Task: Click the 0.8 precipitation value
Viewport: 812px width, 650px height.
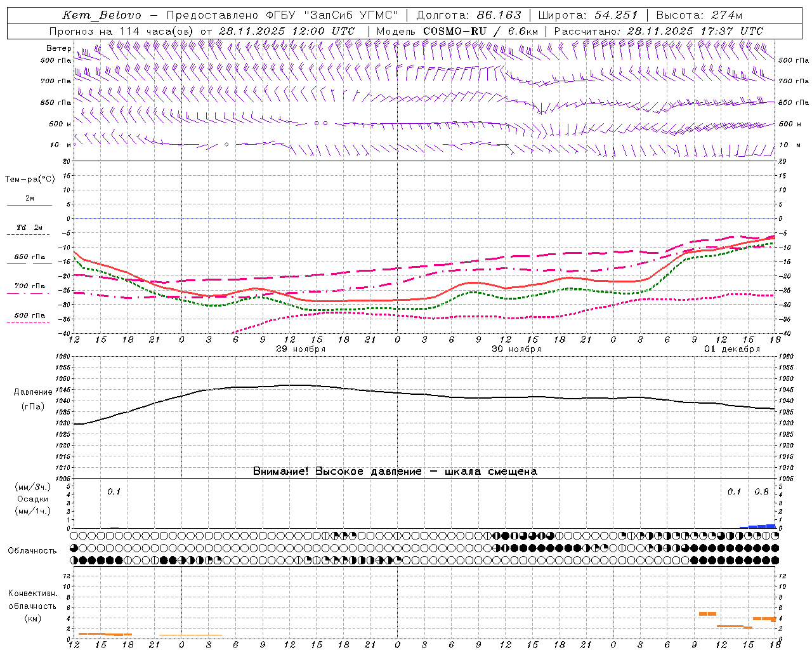Action: pyautogui.click(x=761, y=491)
